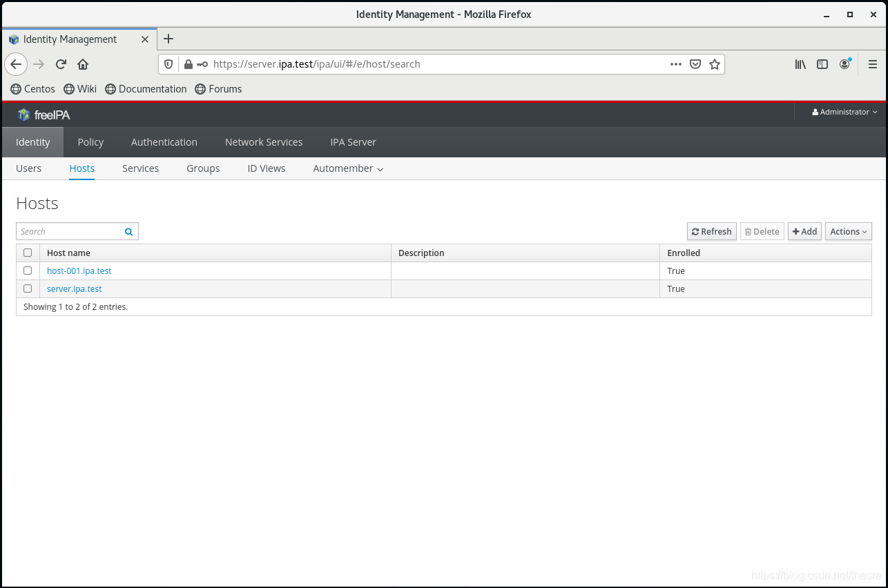Switch to the Authentication main tab
888x588 pixels.
pyautogui.click(x=164, y=142)
